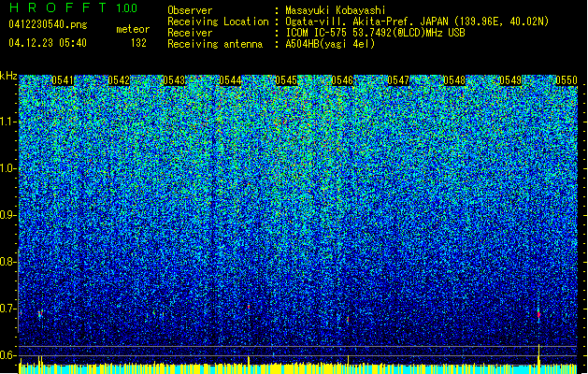
Task: Select the ICOM IC-575 receiver description
Action: (375, 33)
